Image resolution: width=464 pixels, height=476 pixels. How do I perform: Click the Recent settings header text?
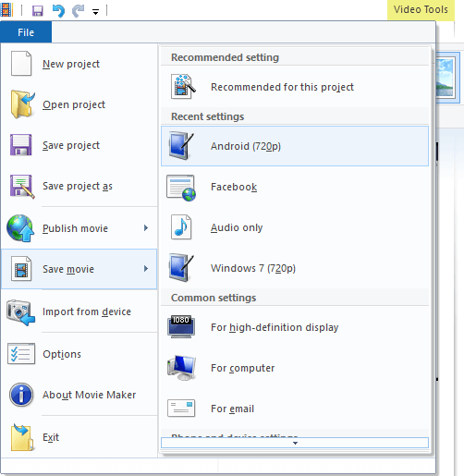208,116
